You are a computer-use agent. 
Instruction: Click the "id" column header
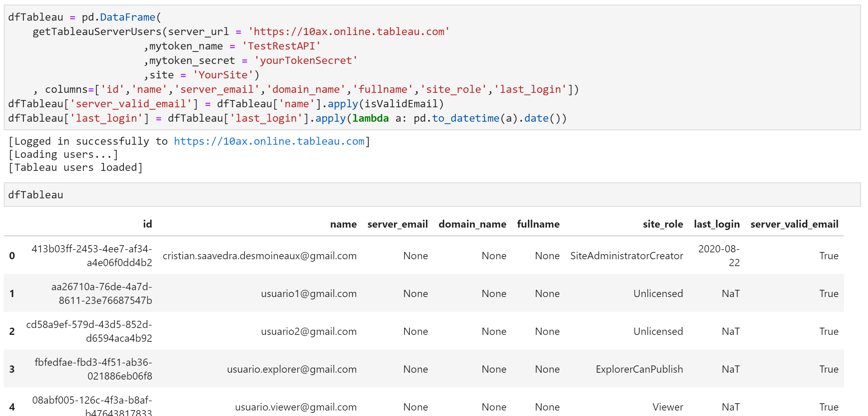[148, 224]
